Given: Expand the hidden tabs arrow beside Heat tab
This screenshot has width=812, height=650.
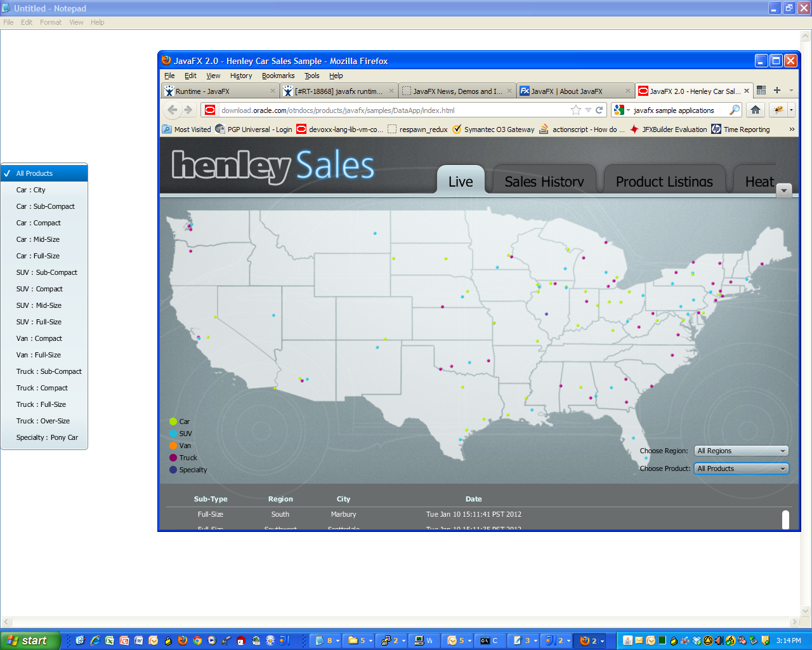Looking at the screenshot, I should click(x=784, y=190).
